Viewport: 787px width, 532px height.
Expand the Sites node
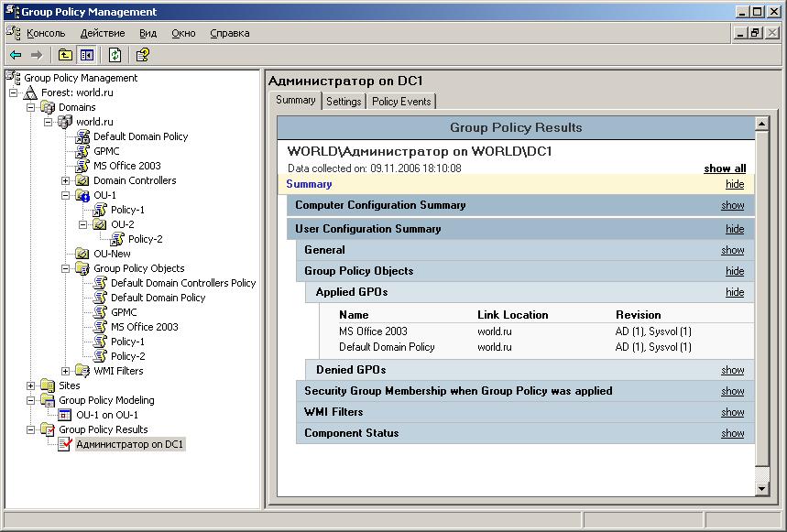30,385
